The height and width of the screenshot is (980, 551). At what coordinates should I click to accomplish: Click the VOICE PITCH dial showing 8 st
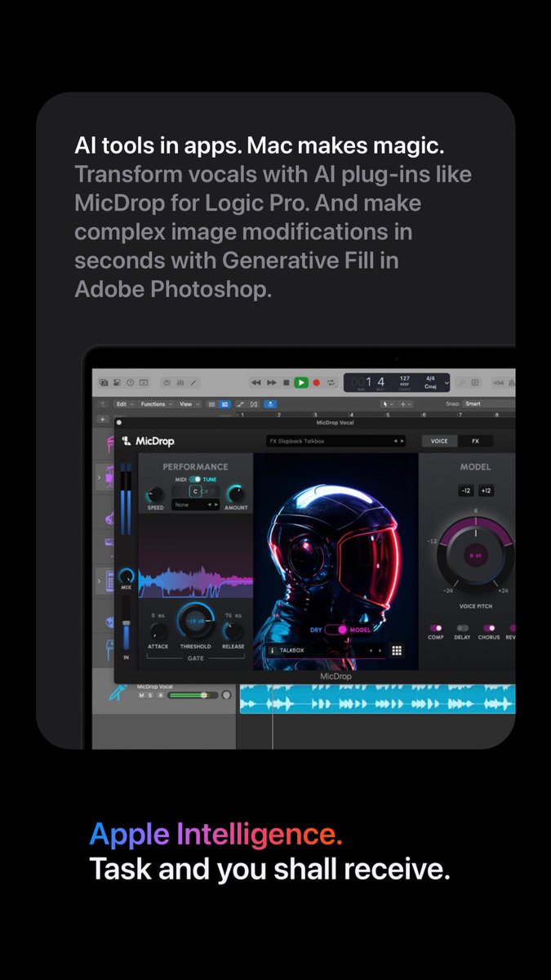[475, 555]
